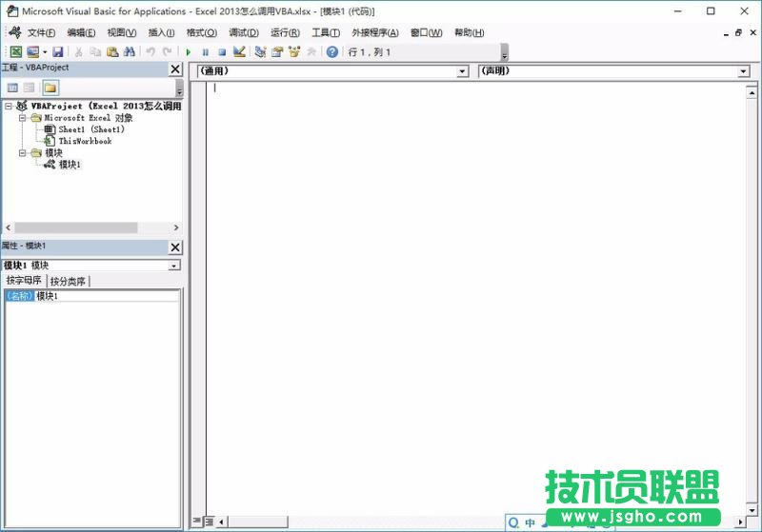Viewport: 762px width, 532px height.
Task: Click the Procedure View button at bottom left
Action: (x=197, y=522)
